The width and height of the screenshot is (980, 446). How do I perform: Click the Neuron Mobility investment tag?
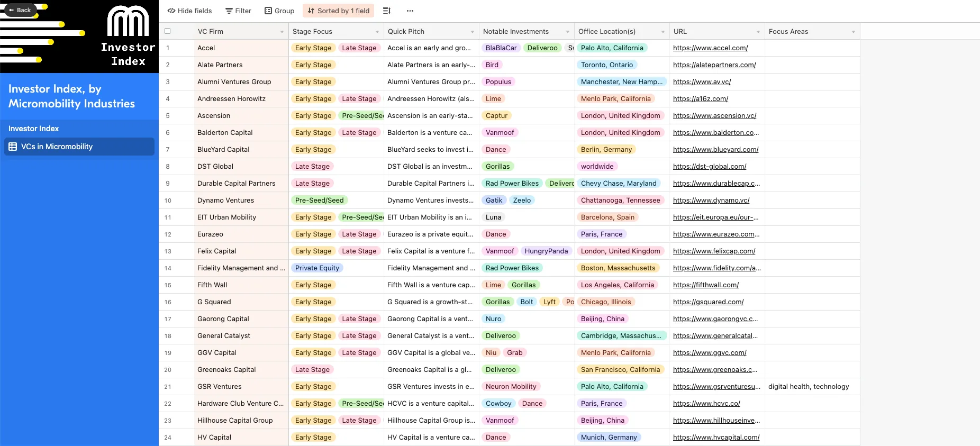point(511,386)
